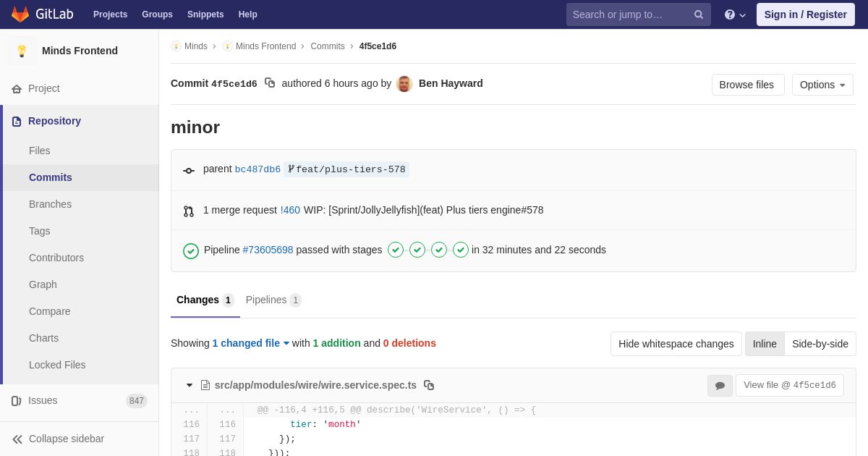
Task: Click the first pipeline stage check icon
Action: point(396,250)
